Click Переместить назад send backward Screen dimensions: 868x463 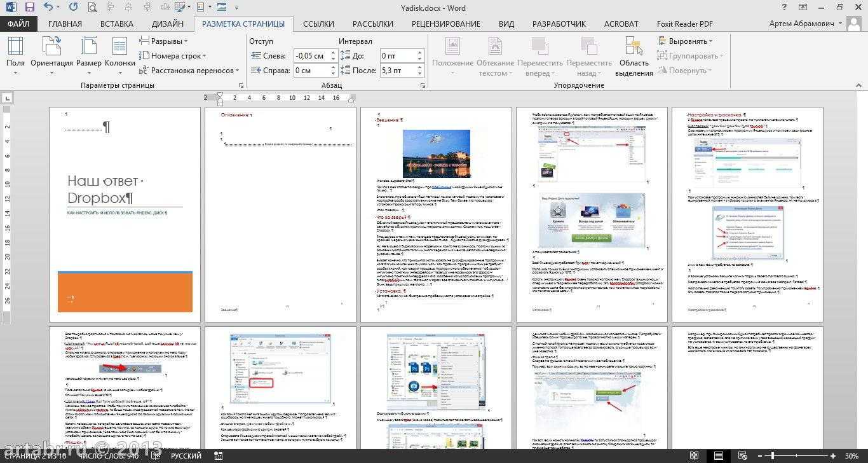(589, 57)
